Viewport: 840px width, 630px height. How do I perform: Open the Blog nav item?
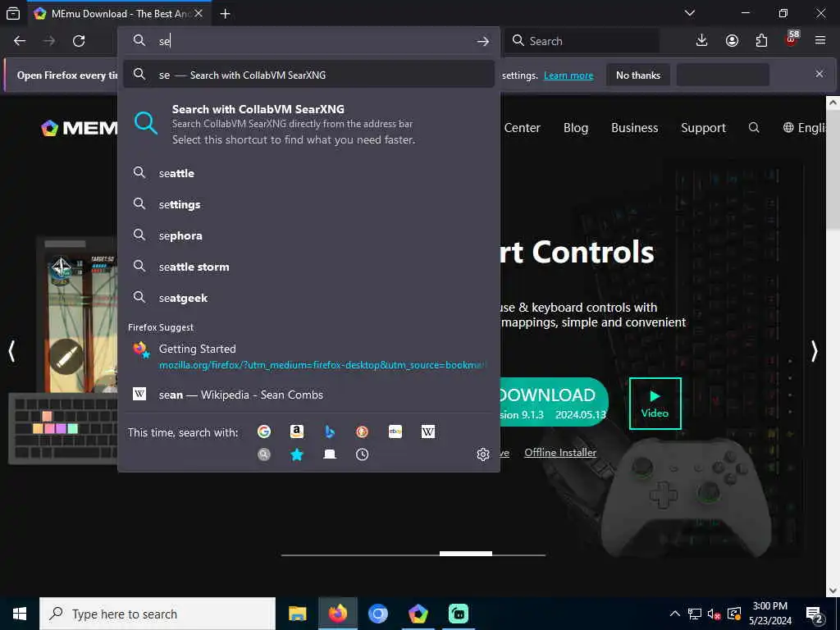pos(575,127)
